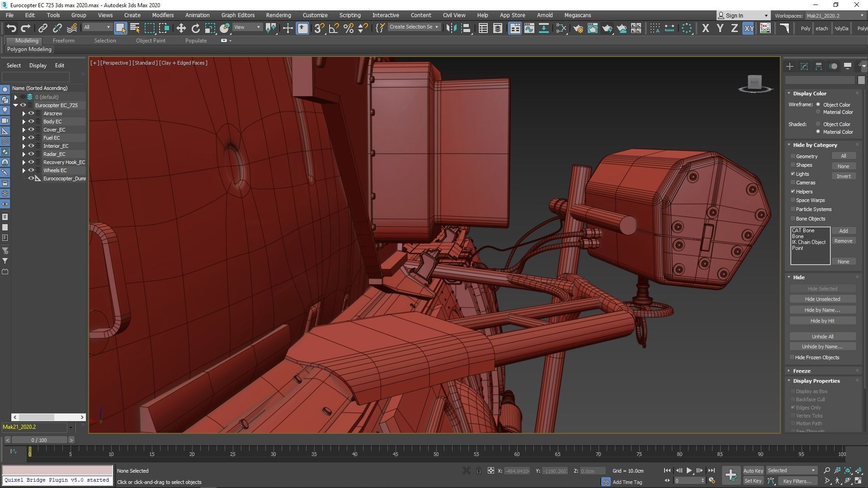868x488 pixels.
Task: Open the Create panel plus tab
Action: click(789, 66)
